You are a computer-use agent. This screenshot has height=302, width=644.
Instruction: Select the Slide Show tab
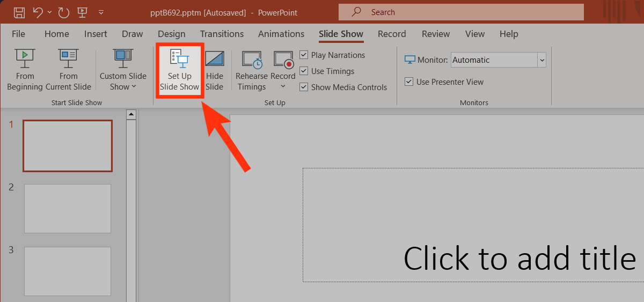(341, 34)
